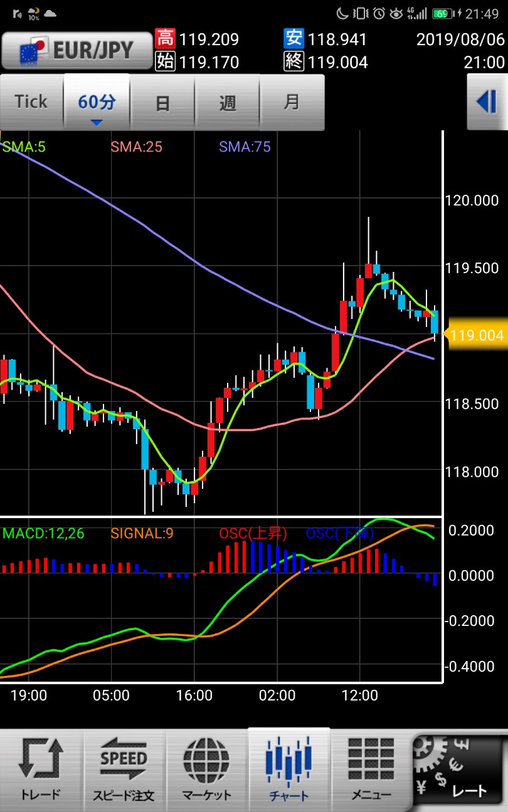This screenshot has width=508, height=812.
Task: Tap the vibrate mode status icon
Action: (x=361, y=13)
